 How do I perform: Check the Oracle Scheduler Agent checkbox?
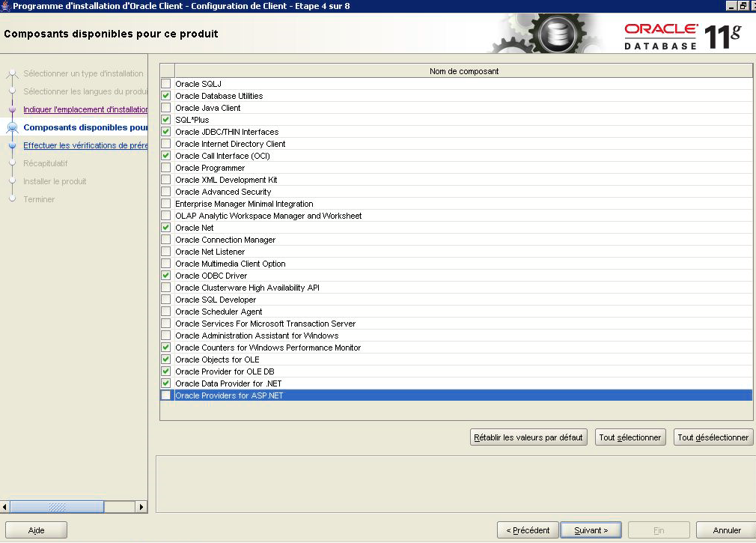point(166,312)
